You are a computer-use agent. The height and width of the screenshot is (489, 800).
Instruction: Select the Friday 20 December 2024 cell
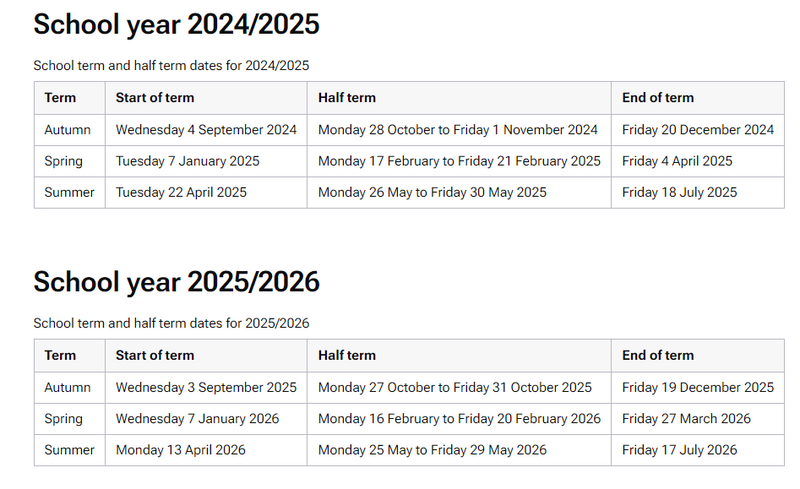(697, 130)
